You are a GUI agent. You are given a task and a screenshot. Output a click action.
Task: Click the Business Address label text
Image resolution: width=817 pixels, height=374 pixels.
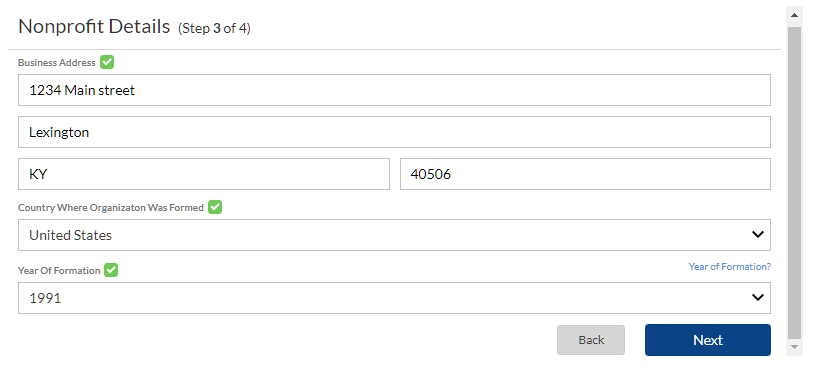57,63
